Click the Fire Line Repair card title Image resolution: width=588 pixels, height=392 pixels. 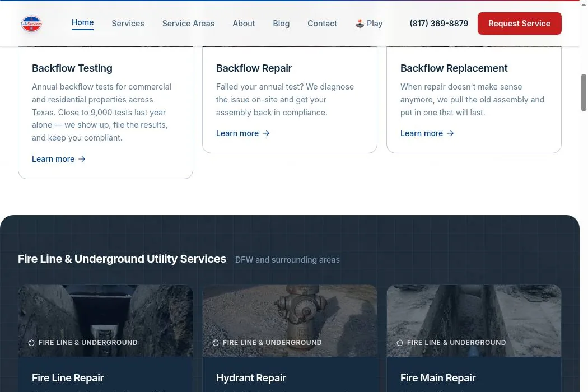point(68,378)
